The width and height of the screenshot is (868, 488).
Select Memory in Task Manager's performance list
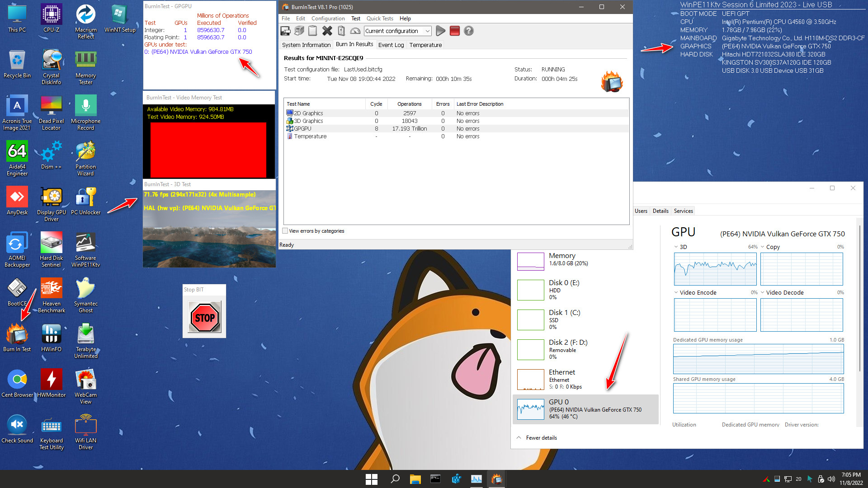[x=585, y=260]
